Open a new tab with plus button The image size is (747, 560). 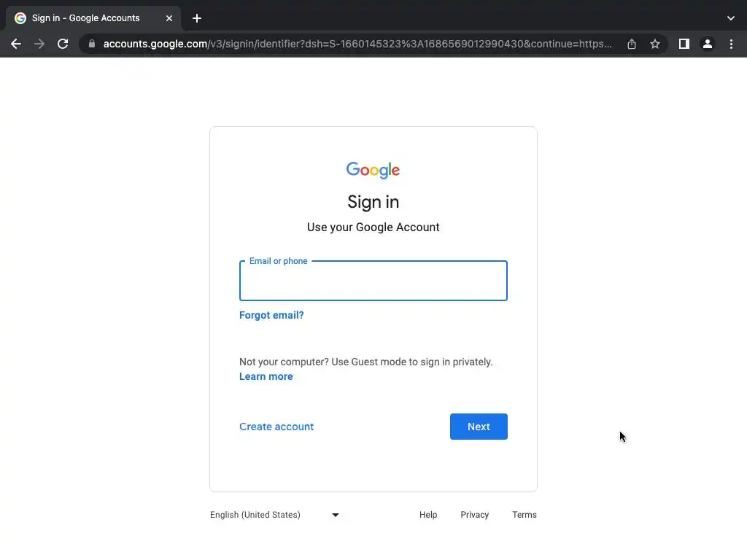[197, 18]
